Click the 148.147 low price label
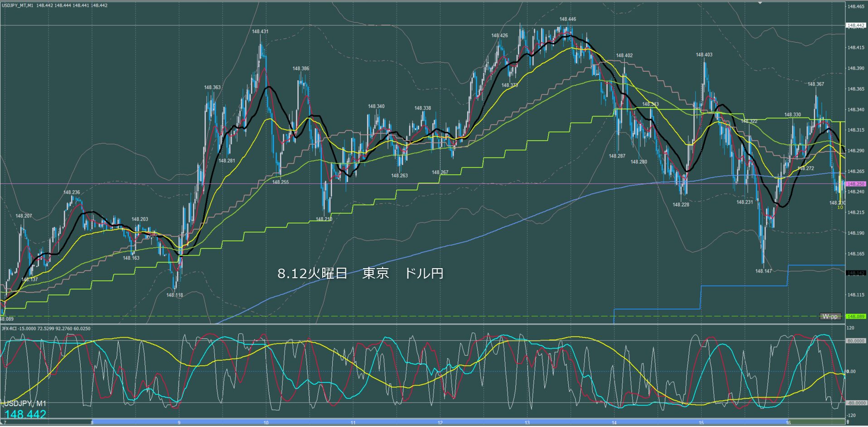The image size is (868, 427). pos(763,271)
